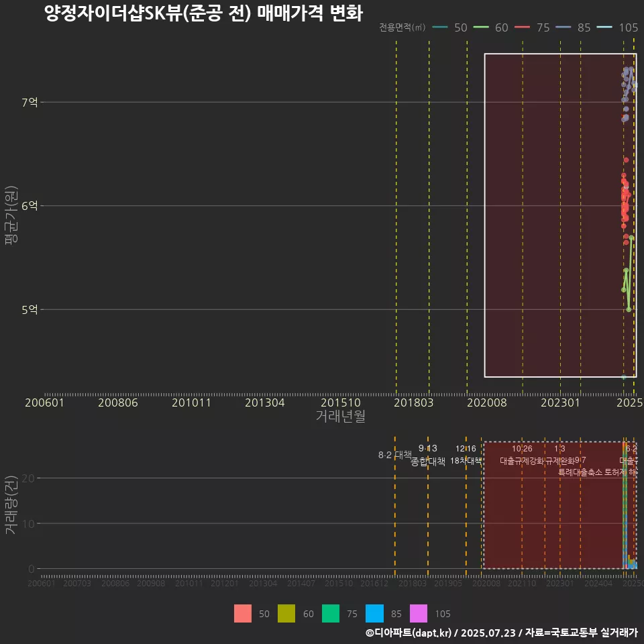Image resolution: width=644 pixels, height=644 pixels.
Task: Click the pink legend swatch for 50
Action: 243,614
